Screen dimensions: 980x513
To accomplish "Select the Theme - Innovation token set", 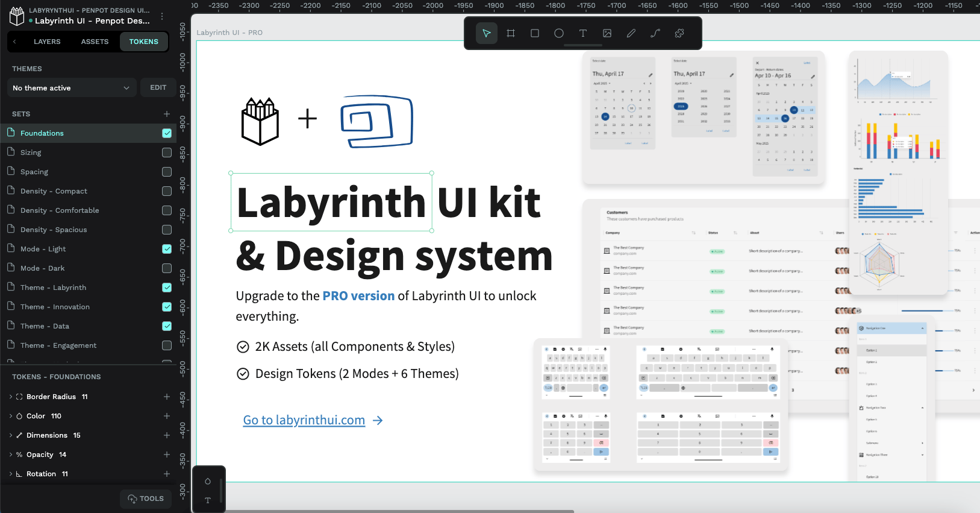I will 88,307.
